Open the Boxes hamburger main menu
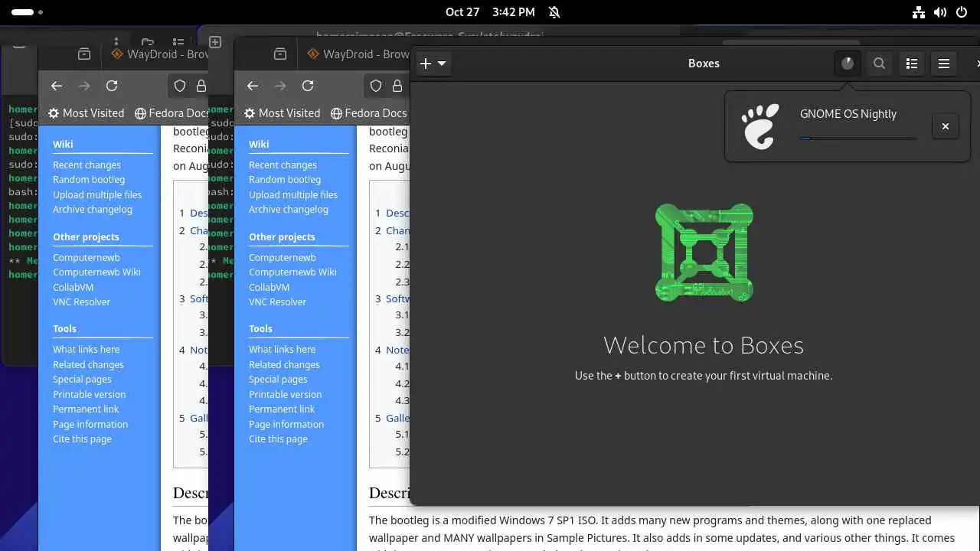The height and width of the screenshot is (551, 980). point(943,64)
